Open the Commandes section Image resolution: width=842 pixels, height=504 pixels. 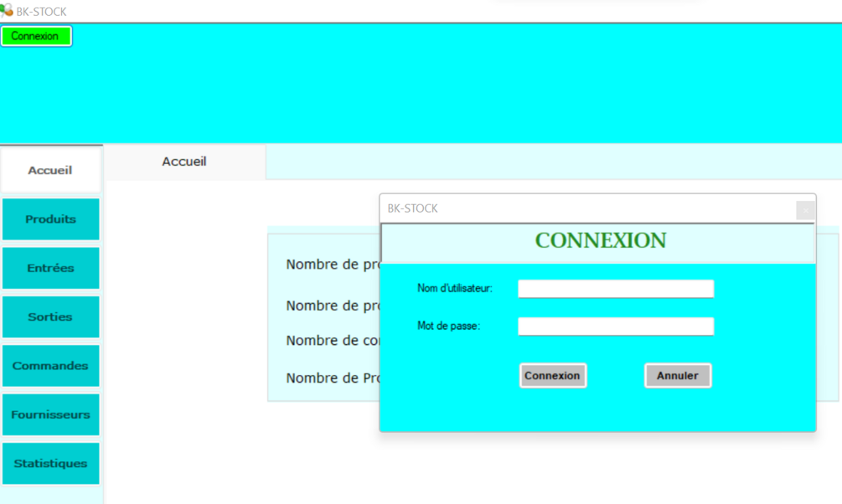click(50, 366)
